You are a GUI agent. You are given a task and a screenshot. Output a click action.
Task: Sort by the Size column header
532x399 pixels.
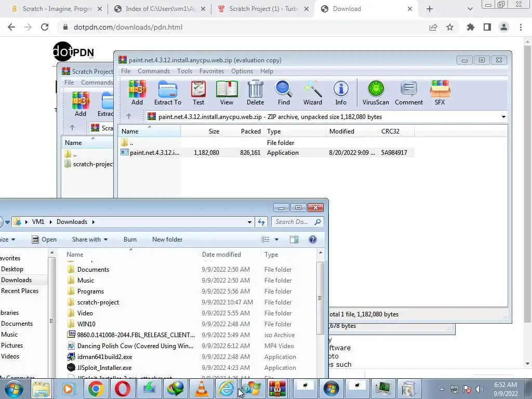(201, 131)
